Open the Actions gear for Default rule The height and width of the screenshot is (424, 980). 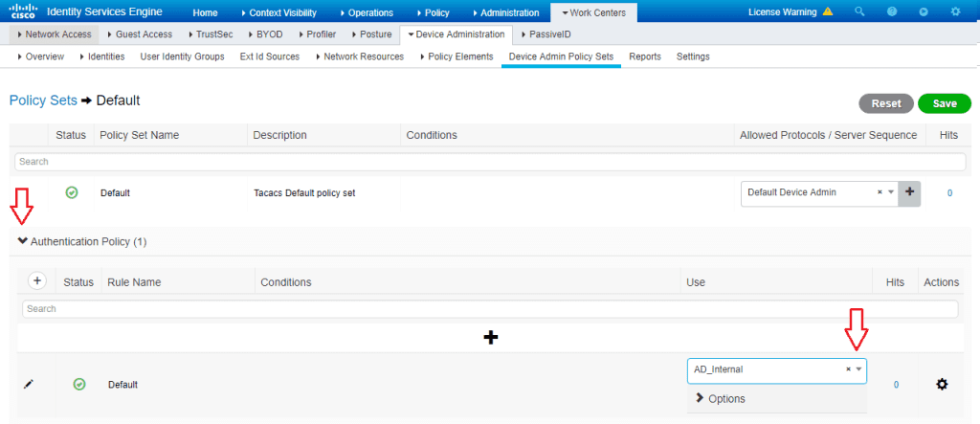point(942,384)
